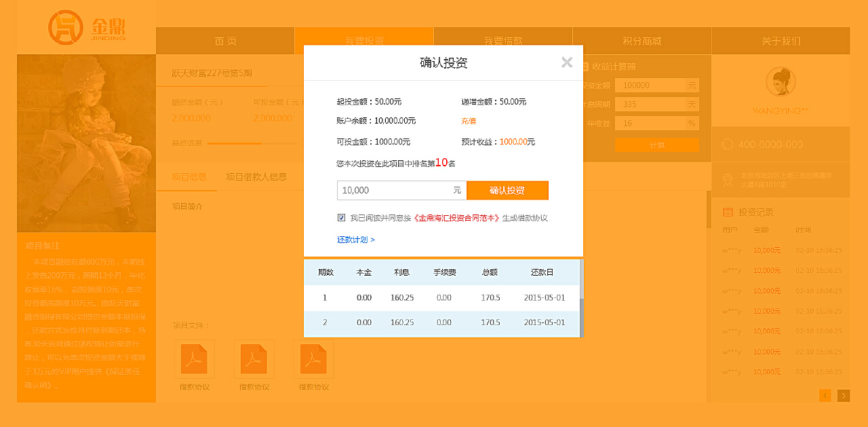Click the phone icon beside 400-0000-000
The width and height of the screenshot is (868, 427).
point(728,145)
